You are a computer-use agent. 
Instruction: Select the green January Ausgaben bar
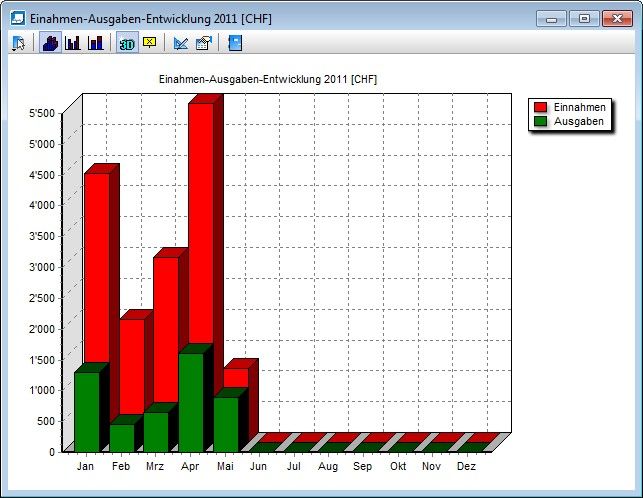point(87,412)
